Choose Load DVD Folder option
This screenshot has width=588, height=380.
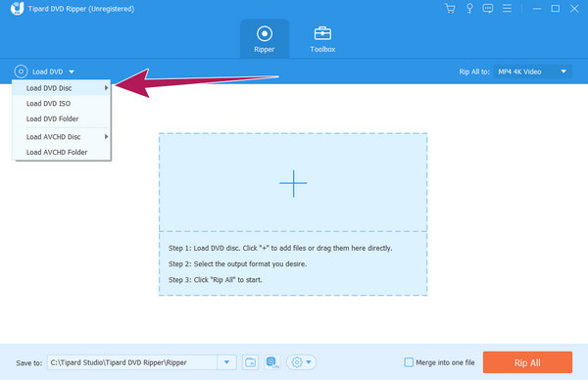[62, 119]
